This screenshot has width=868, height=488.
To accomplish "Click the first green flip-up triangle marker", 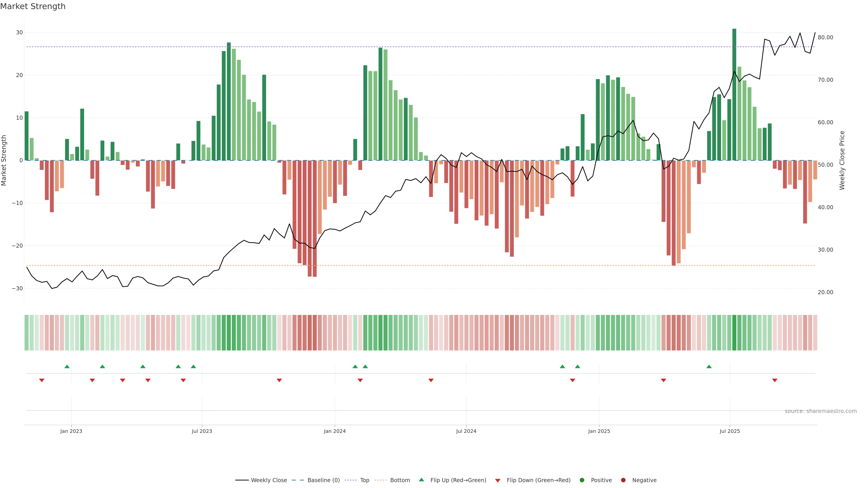I will [x=67, y=366].
